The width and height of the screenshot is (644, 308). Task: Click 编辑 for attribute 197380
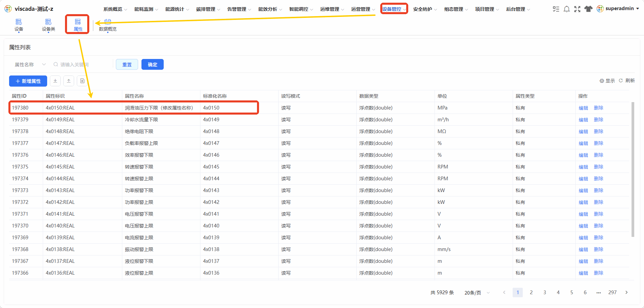583,108
